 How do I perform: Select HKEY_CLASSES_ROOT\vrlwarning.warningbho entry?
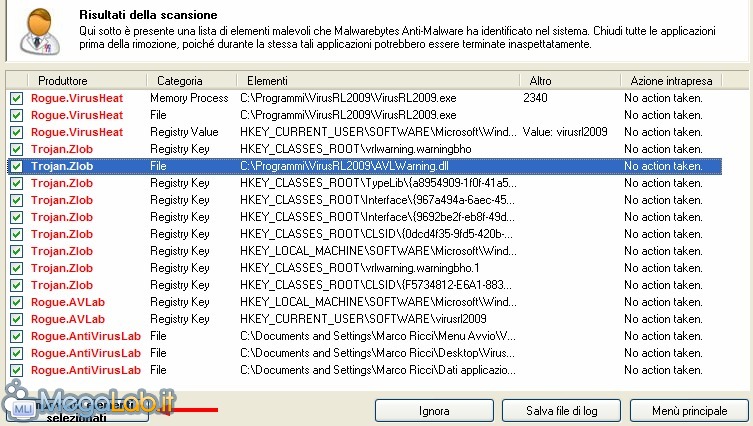point(356,149)
